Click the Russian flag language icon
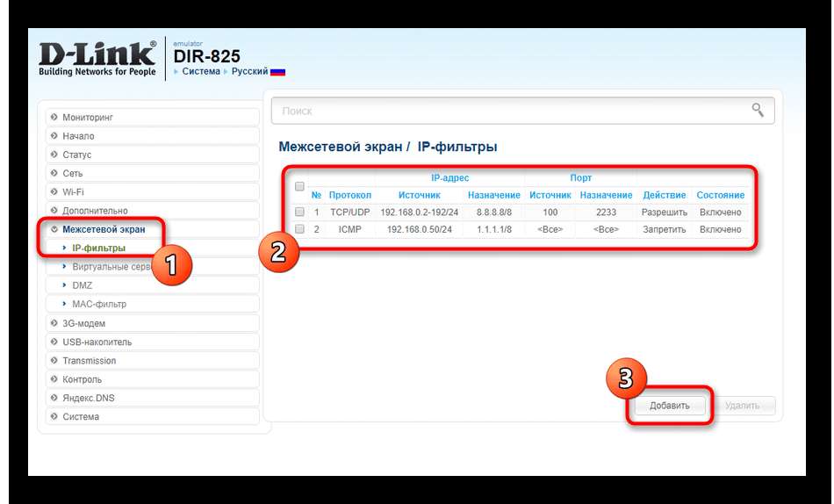Image resolution: width=834 pixels, height=504 pixels. [x=277, y=72]
